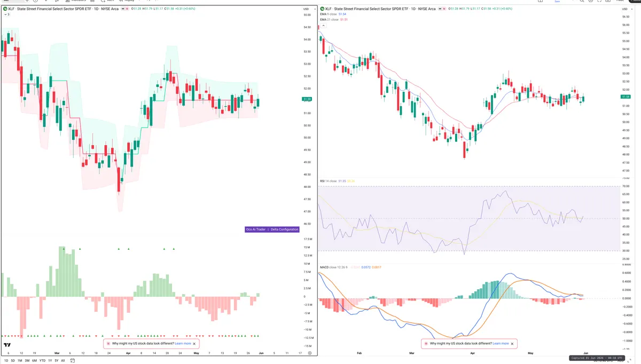Dismiss US stock data notice on left chart
Image resolution: width=641 pixels, height=364 pixels.
[x=194, y=344]
